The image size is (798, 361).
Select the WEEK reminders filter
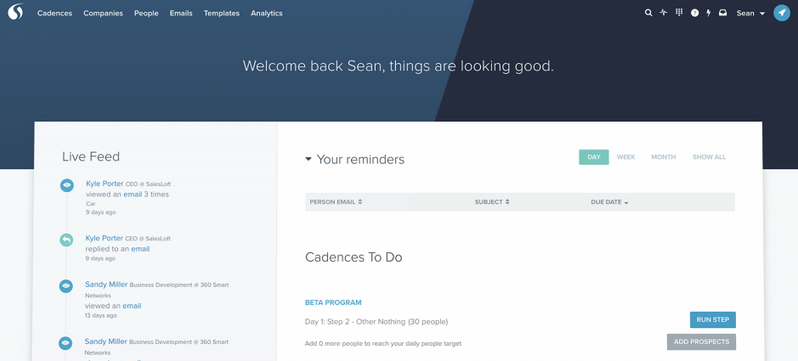pos(626,157)
